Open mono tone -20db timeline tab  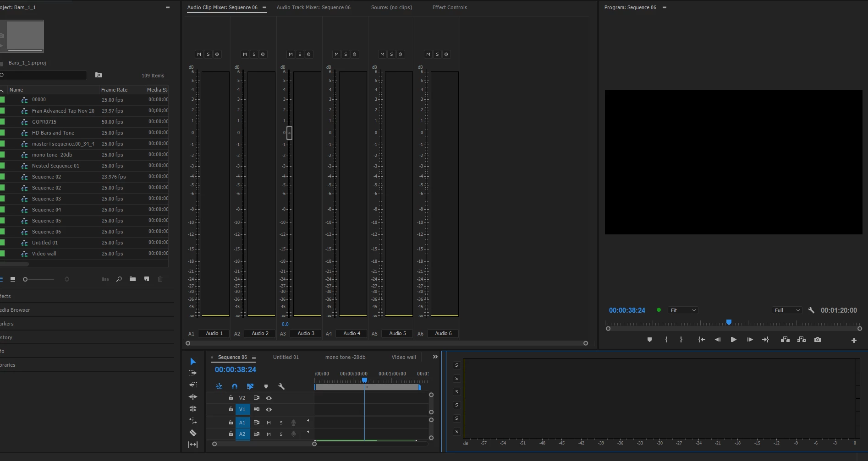coord(345,357)
